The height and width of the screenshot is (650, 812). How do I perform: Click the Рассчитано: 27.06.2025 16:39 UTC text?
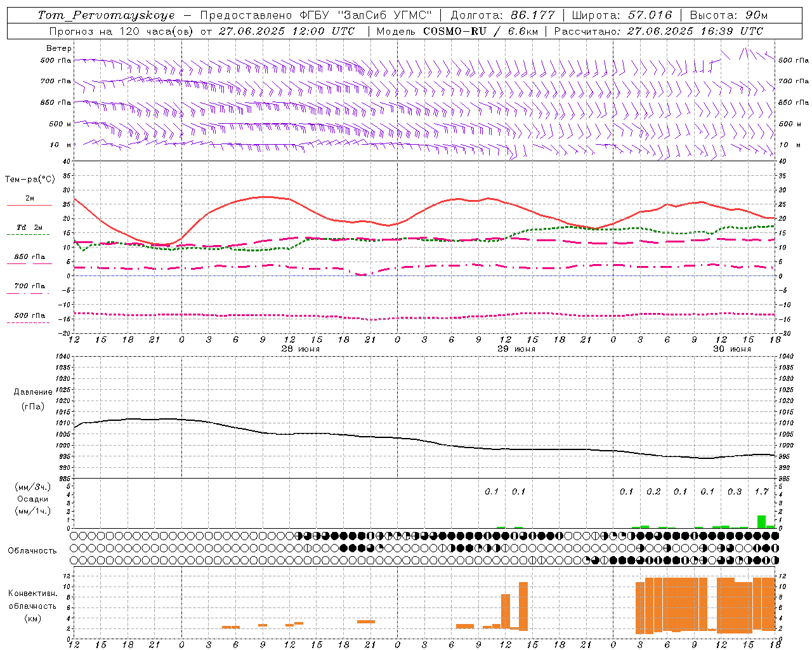point(658,31)
